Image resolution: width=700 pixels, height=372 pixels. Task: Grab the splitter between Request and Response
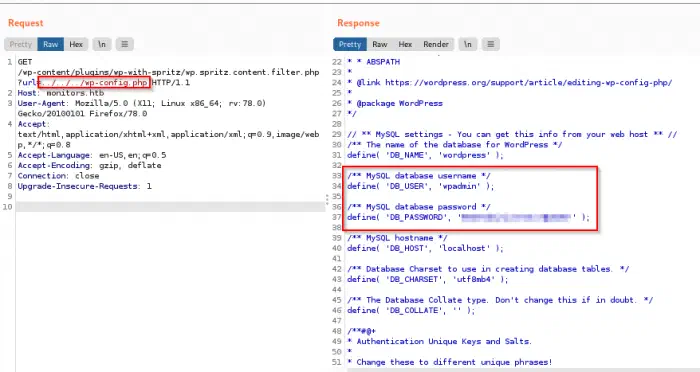pyautogui.click(x=328, y=200)
